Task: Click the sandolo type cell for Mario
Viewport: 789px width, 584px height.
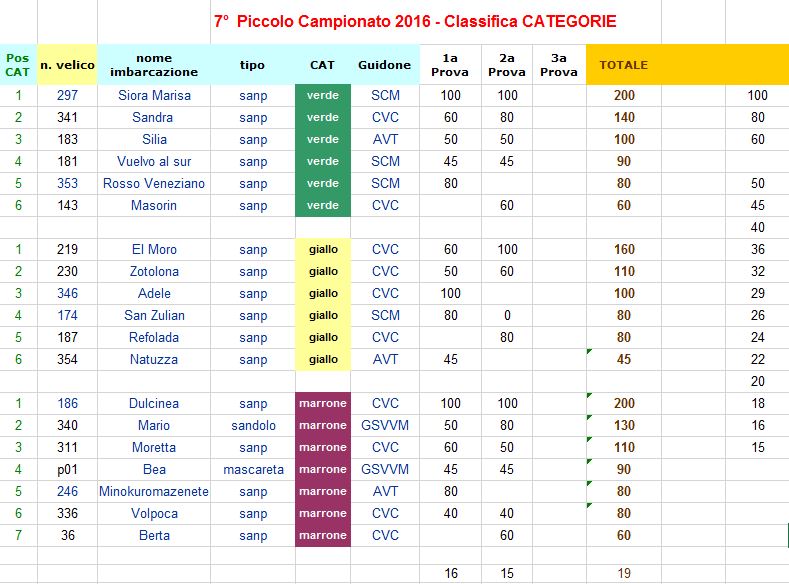Action: pyautogui.click(x=253, y=425)
